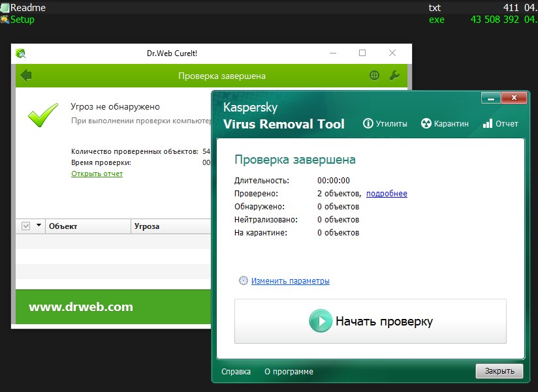Open the language globe in Dr.Web CureIt
Screen dimensions: 538x392
point(374,76)
